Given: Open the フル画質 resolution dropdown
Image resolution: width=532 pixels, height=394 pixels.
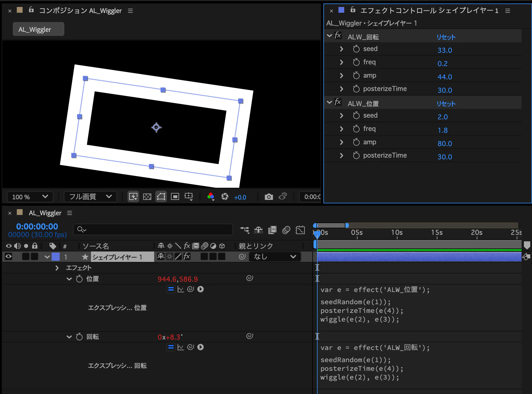Looking at the screenshot, I should pyautogui.click(x=90, y=197).
